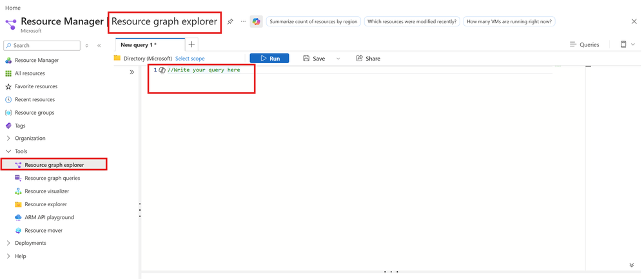Screen dimensions: 644x279
Task: Click the Resource graph queries icon
Action: coord(18,178)
